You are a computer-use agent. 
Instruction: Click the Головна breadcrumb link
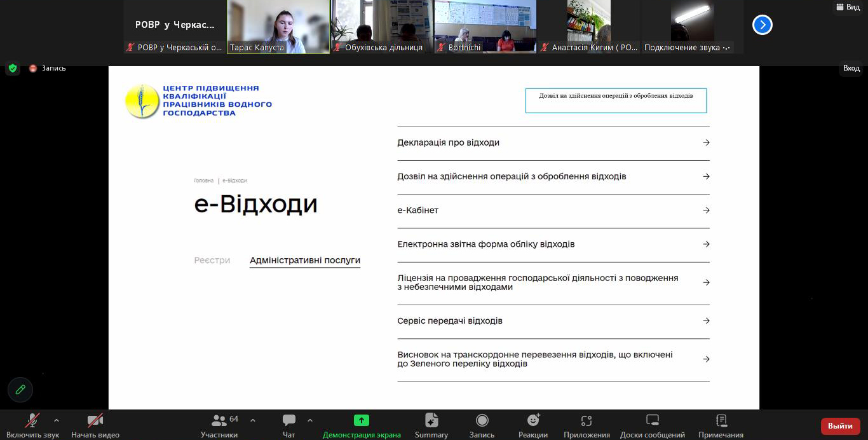point(204,181)
